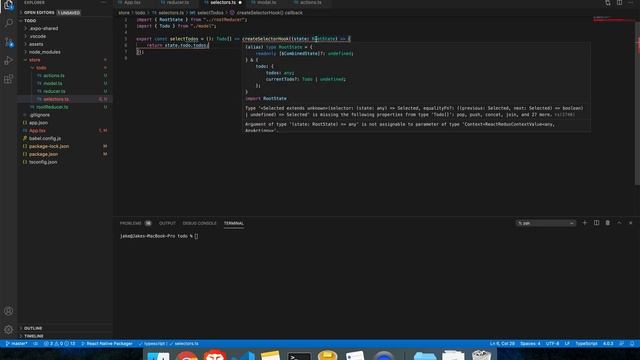
Task: Click the feedback icon in status bar
Action: [622, 344]
